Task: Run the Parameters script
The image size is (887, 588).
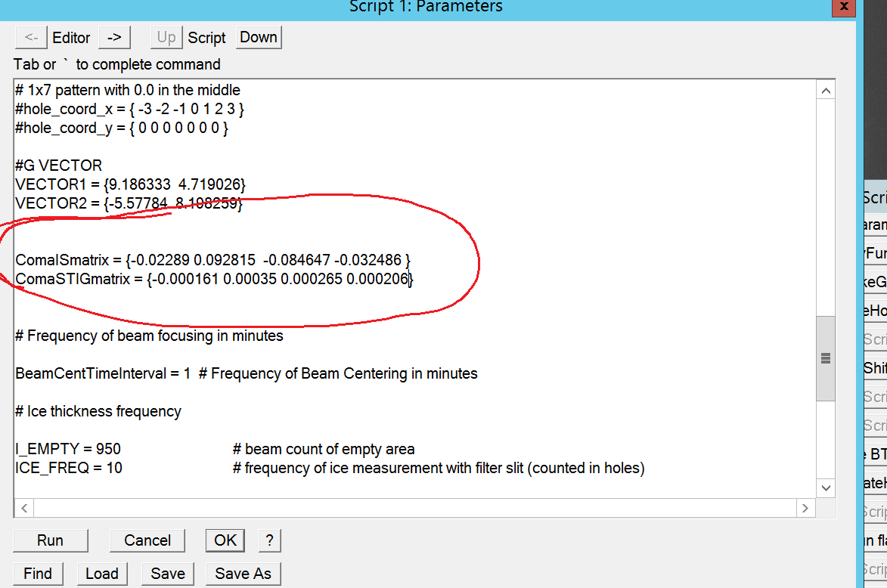Action: [51, 540]
